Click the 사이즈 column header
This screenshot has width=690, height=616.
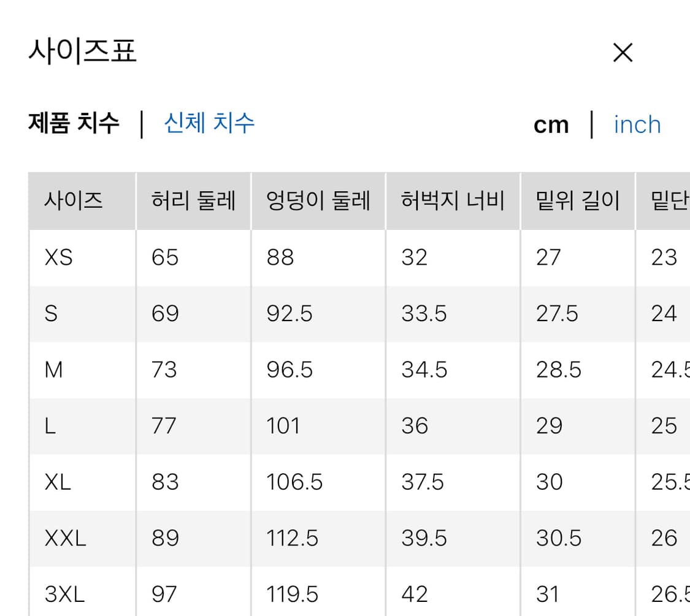[71, 200]
